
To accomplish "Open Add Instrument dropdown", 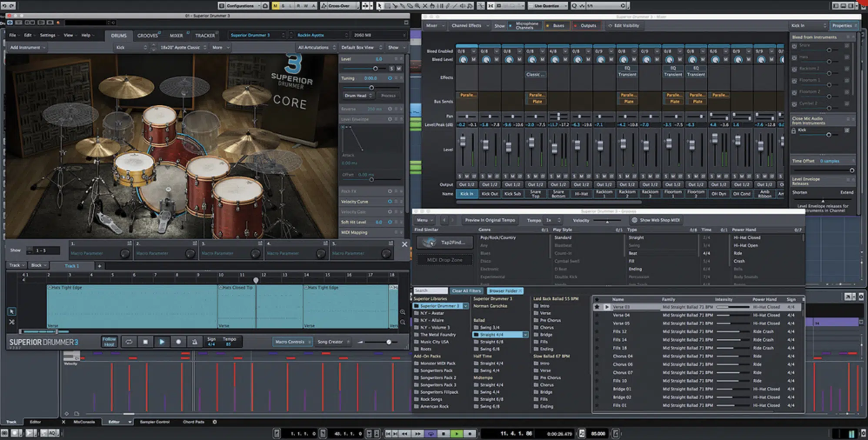I will pyautogui.click(x=28, y=47).
